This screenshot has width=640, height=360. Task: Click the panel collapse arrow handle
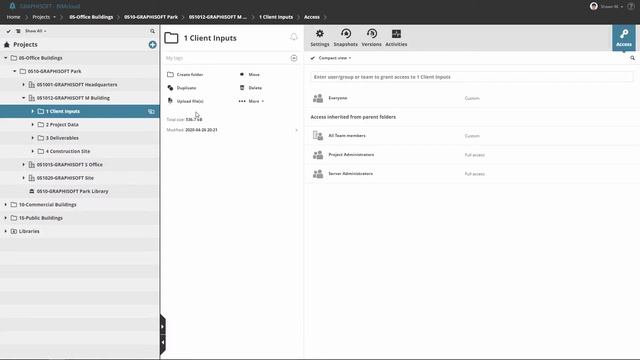click(x=162, y=342)
